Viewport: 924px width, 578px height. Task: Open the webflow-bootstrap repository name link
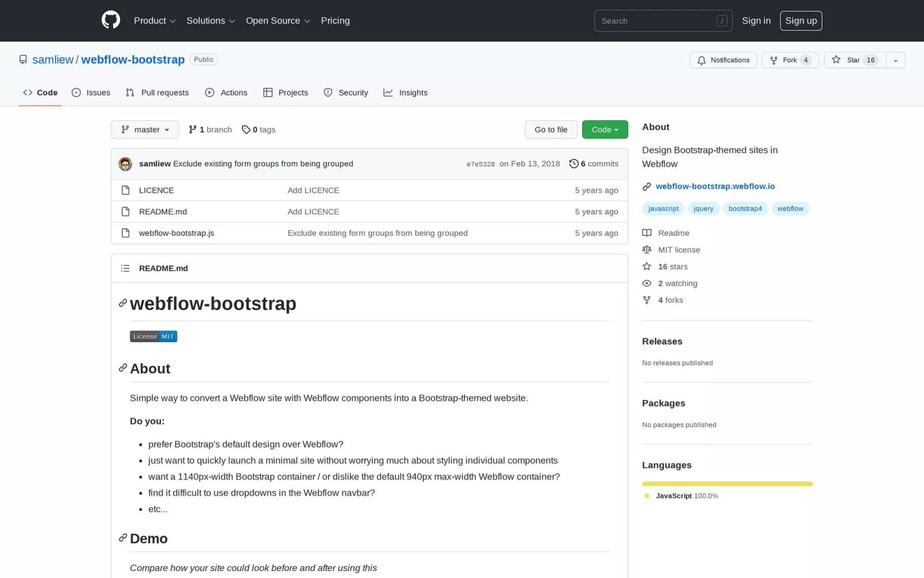[x=133, y=60]
